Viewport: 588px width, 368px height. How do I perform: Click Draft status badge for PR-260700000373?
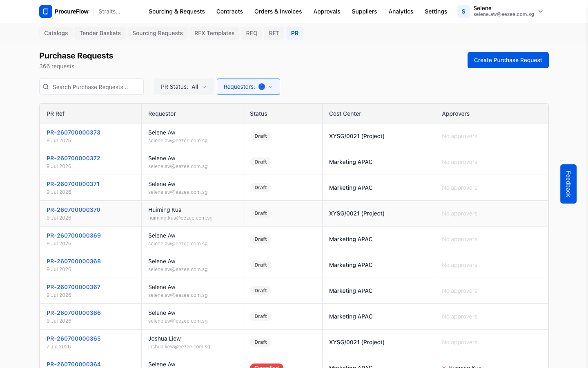(261, 136)
